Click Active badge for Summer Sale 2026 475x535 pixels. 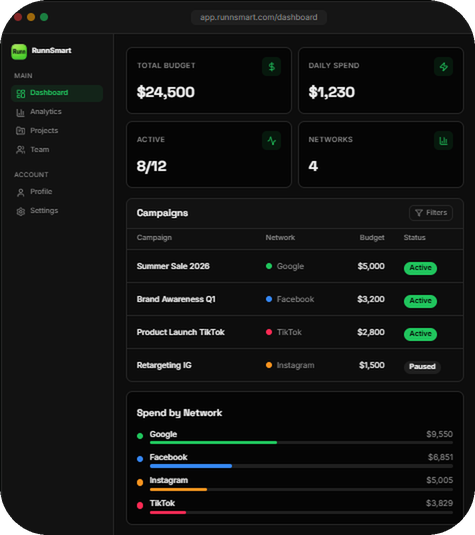pyautogui.click(x=420, y=268)
